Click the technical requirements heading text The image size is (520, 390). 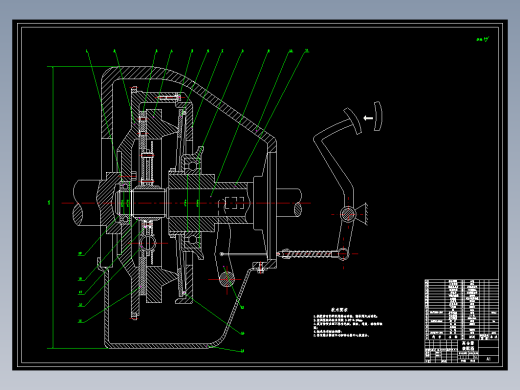tap(340, 310)
